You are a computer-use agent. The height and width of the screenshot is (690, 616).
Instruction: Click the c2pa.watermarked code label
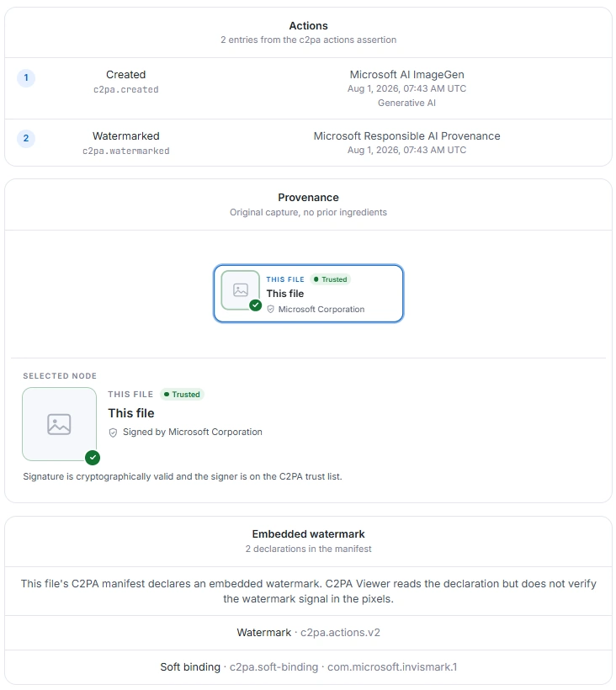[126, 151]
